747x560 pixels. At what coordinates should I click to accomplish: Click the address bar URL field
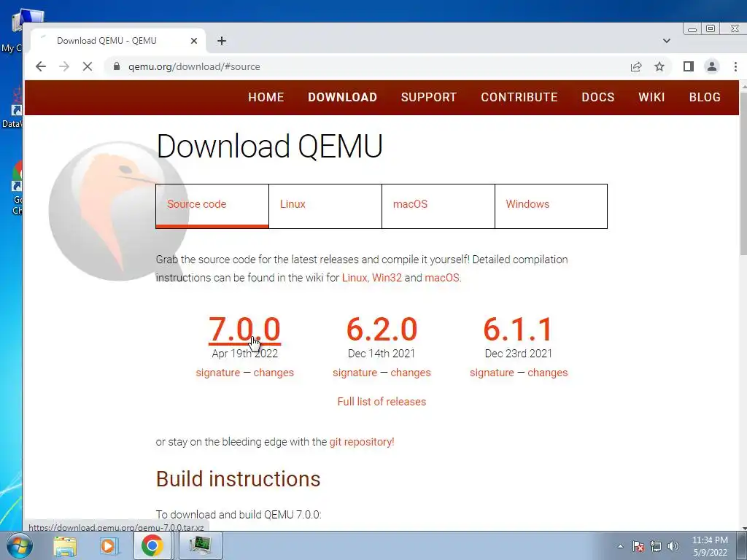click(x=371, y=66)
